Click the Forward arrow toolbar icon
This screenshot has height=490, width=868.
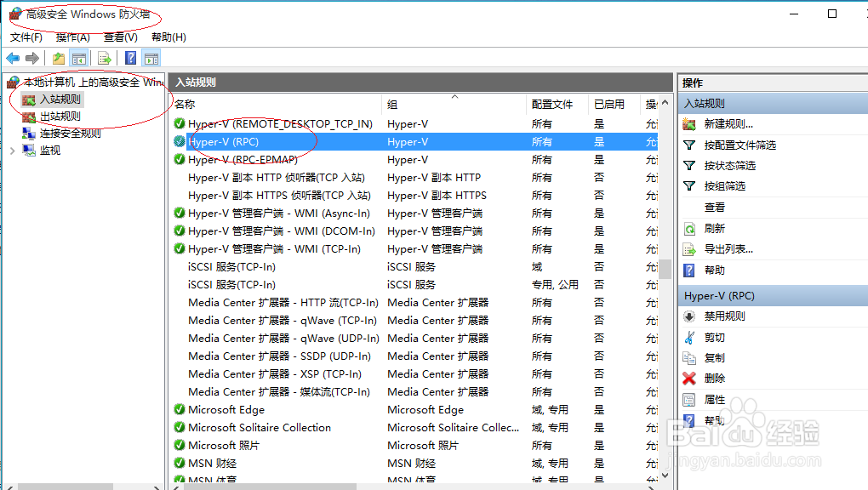pos(32,58)
